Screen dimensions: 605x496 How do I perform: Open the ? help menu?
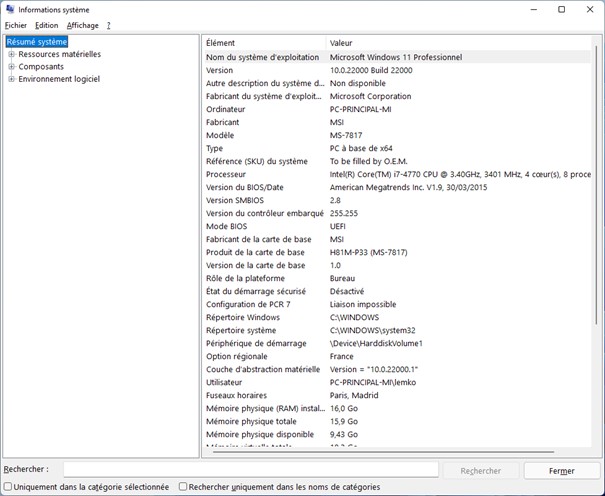click(x=108, y=25)
